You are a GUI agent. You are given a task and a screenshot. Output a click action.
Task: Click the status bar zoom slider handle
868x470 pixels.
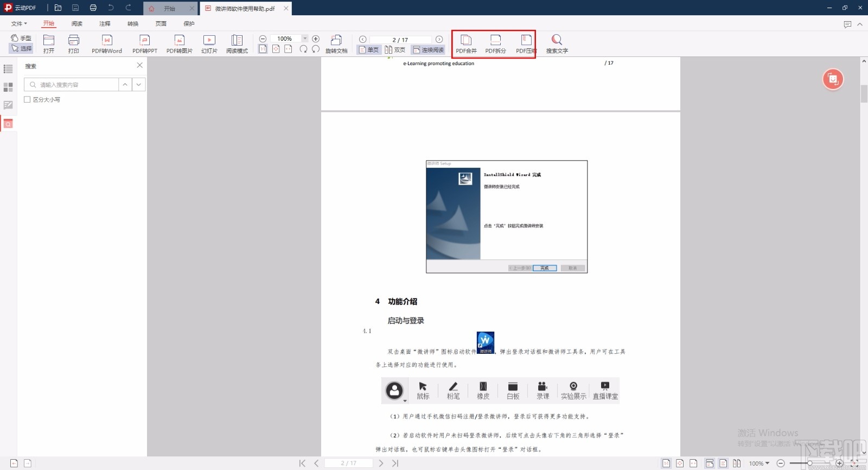coord(809,463)
